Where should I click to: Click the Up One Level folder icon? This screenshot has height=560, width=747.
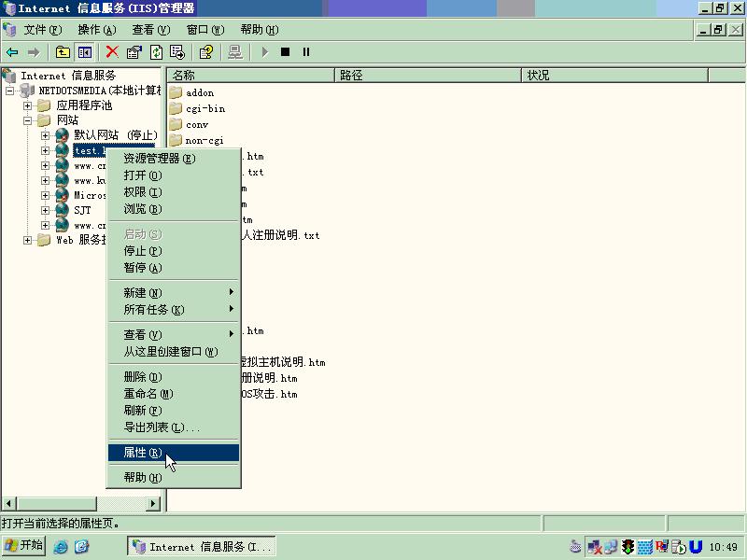63,52
